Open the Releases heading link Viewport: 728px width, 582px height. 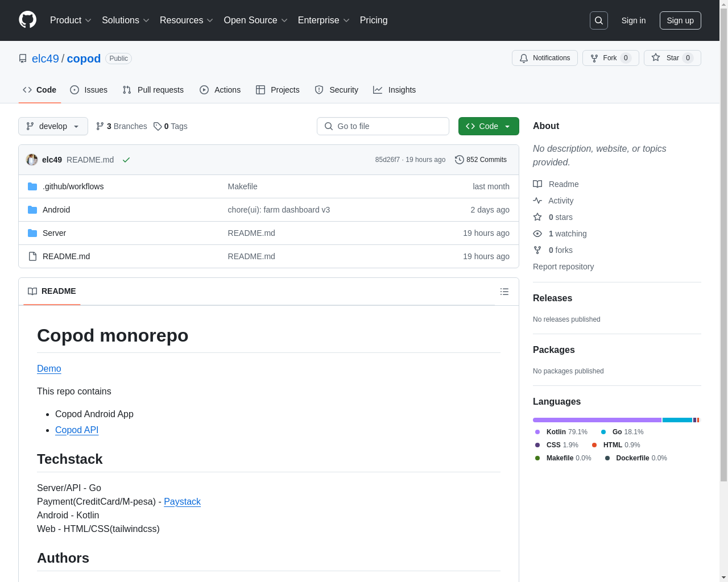pyautogui.click(x=552, y=298)
